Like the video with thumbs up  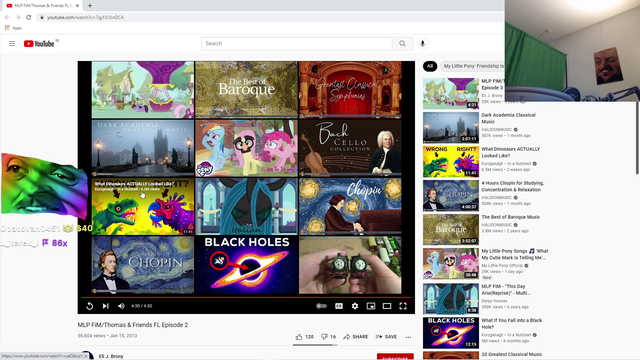click(x=304, y=337)
